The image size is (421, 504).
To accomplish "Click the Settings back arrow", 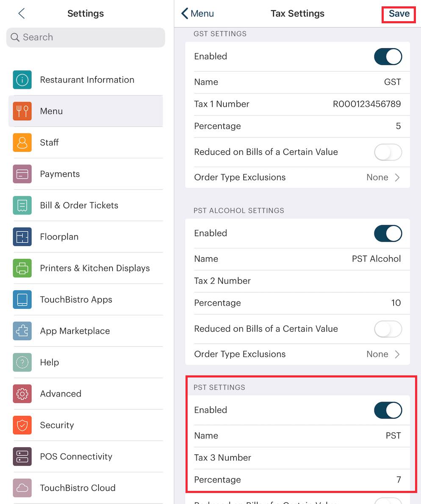I will (22, 14).
